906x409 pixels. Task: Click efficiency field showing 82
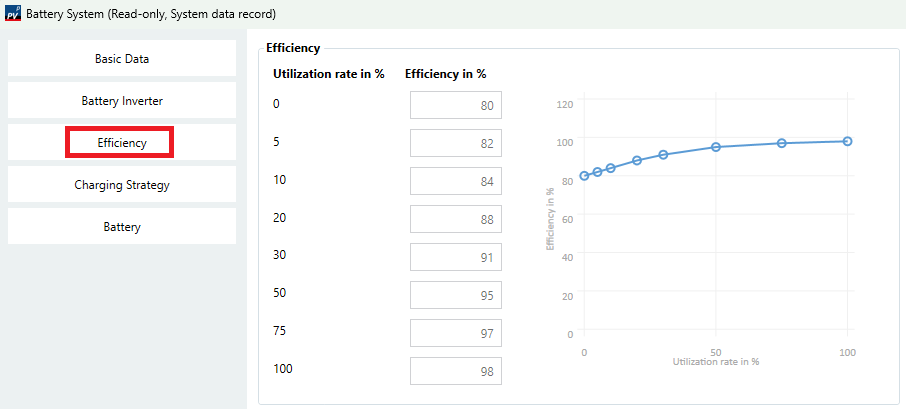(x=456, y=143)
